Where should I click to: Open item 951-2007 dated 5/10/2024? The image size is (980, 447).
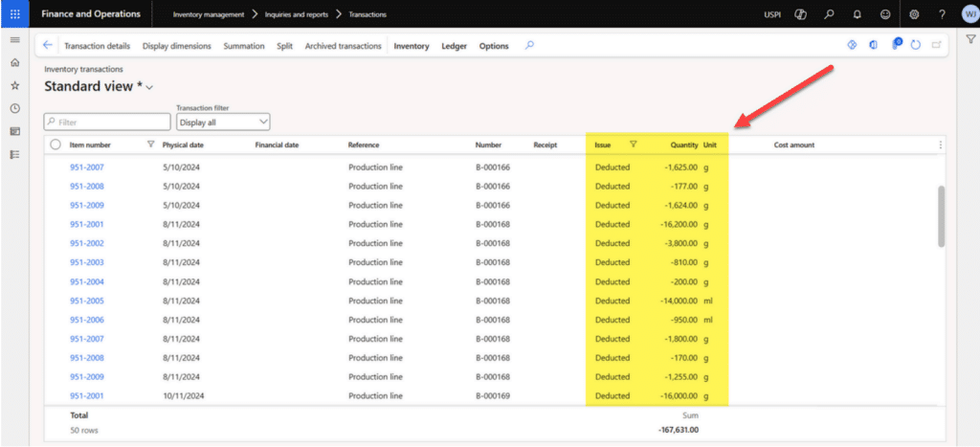click(87, 167)
